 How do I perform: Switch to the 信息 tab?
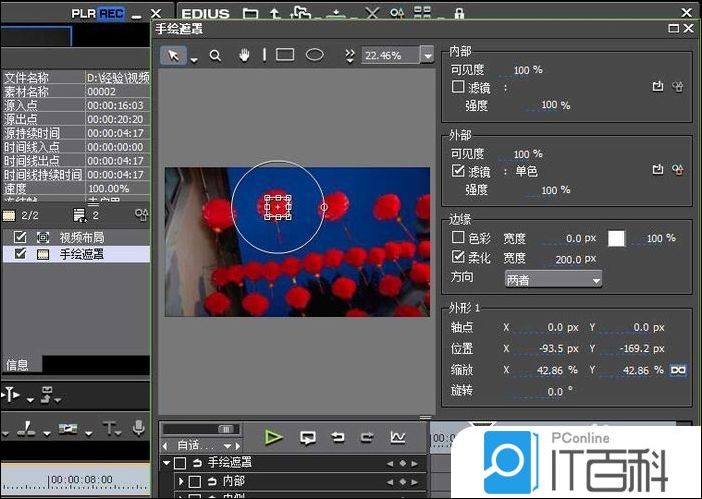coord(17,365)
